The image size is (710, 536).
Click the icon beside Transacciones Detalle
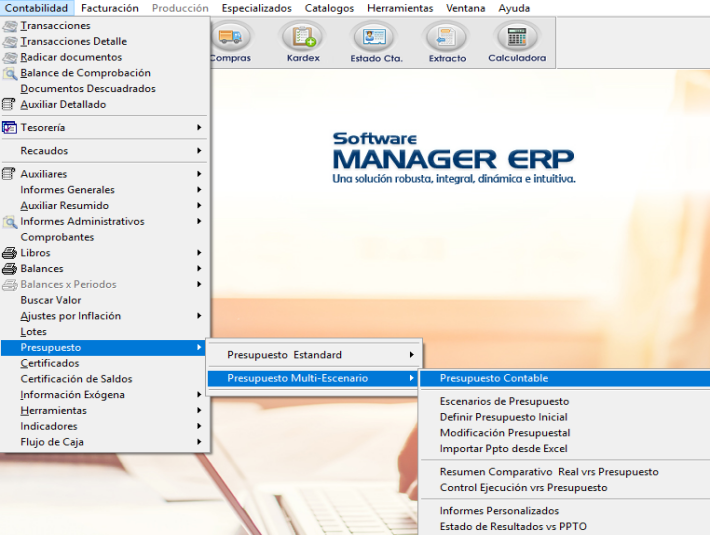[x=10, y=42]
